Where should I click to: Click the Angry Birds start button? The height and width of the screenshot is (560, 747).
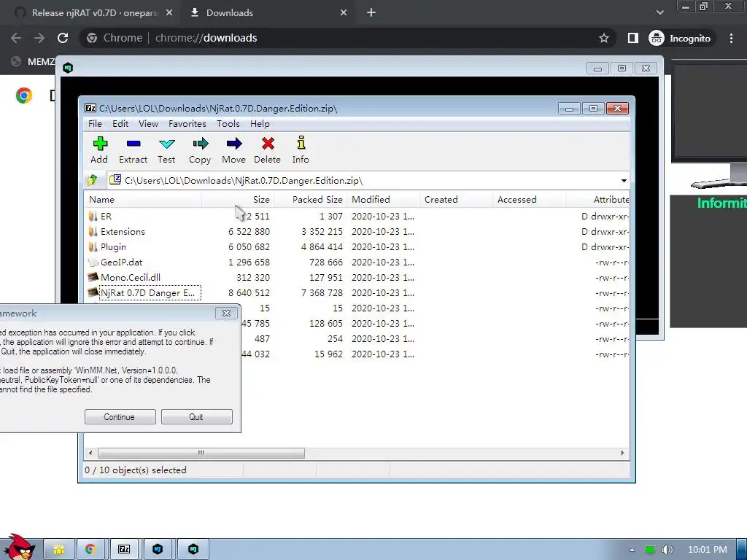19,548
